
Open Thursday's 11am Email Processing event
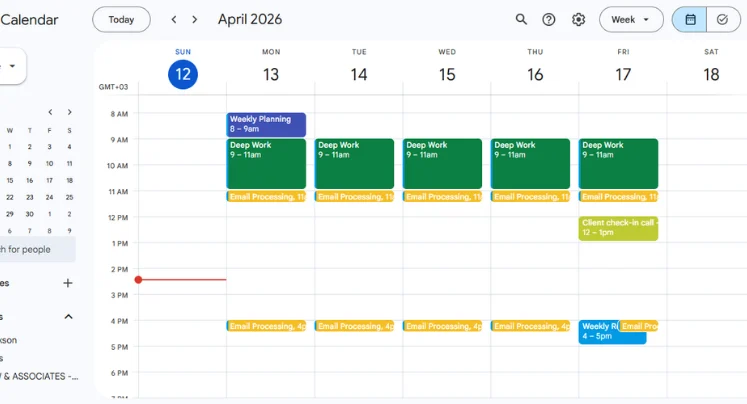[530, 196]
